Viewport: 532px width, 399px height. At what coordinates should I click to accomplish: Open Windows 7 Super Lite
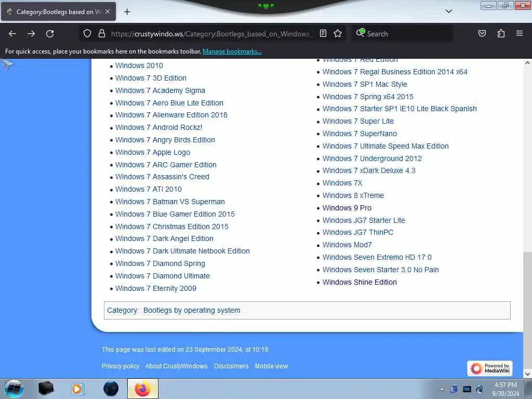pos(358,122)
